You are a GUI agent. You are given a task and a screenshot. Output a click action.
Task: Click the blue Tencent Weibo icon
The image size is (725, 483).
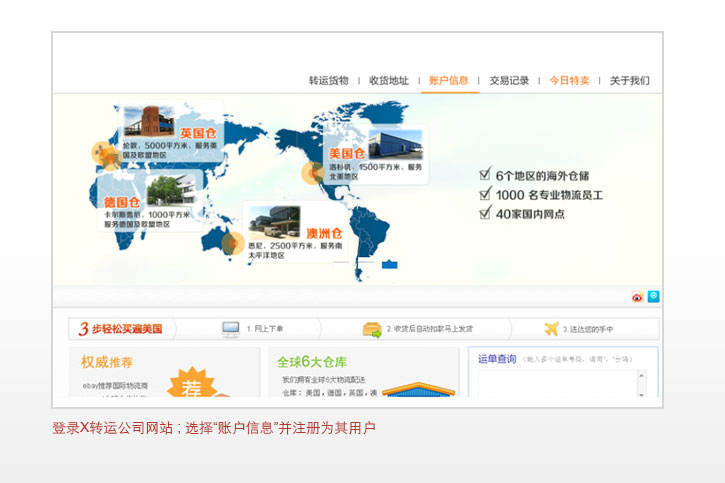653,296
